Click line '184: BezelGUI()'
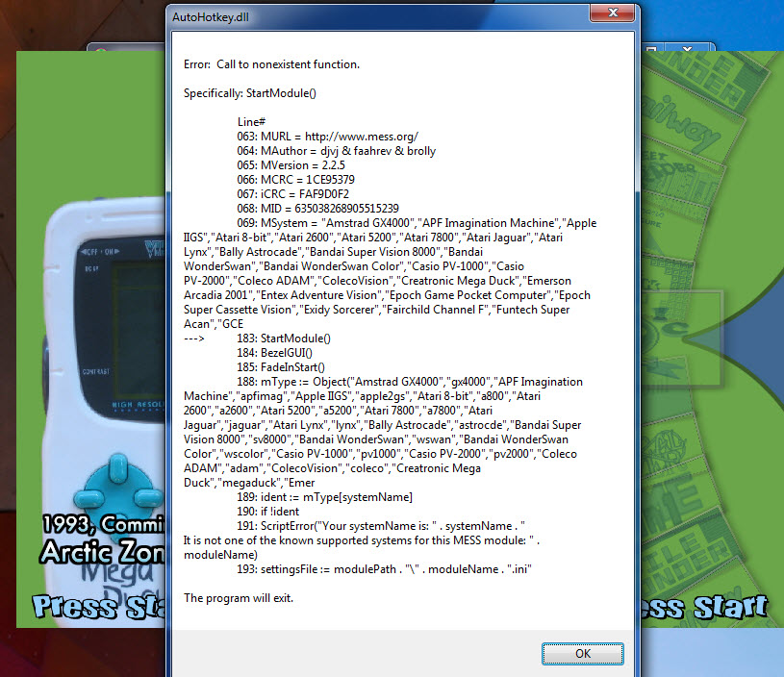Screen dimensions: 784x677 coord(274,353)
